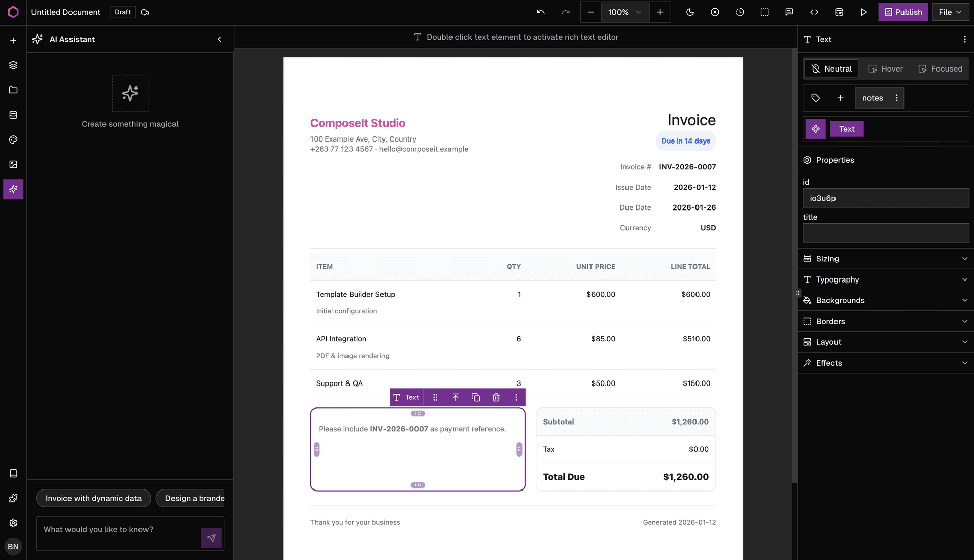The image size is (974, 560).
Task: Open the color palette panel in the sidebar
Action: point(13,139)
